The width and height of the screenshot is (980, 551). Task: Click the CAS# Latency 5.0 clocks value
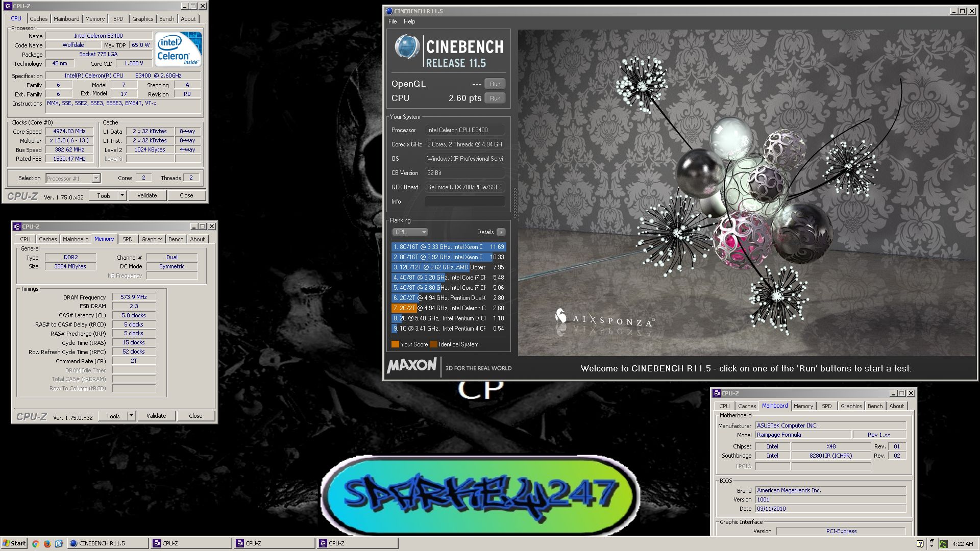(134, 315)
